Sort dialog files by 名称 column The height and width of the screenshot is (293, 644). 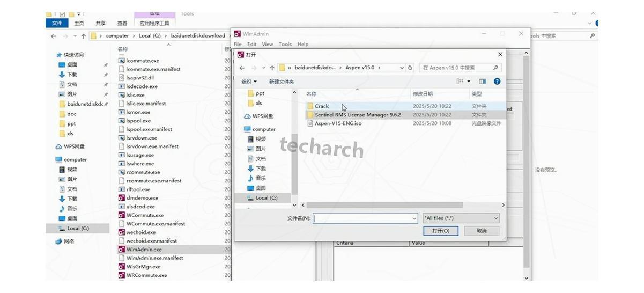tap(312, 94)
